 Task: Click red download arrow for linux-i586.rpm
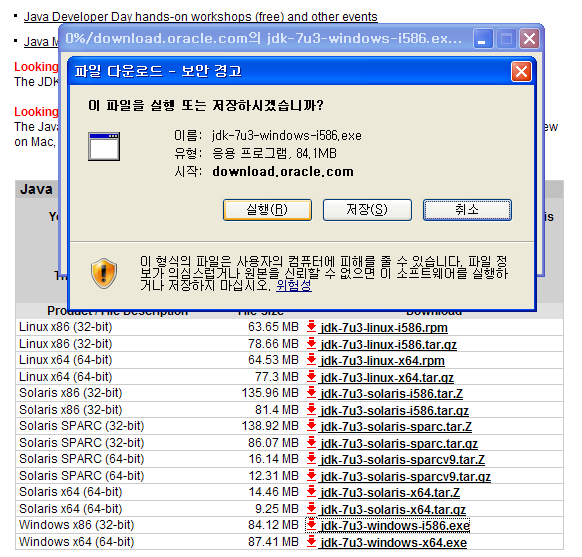pos(311,327)
